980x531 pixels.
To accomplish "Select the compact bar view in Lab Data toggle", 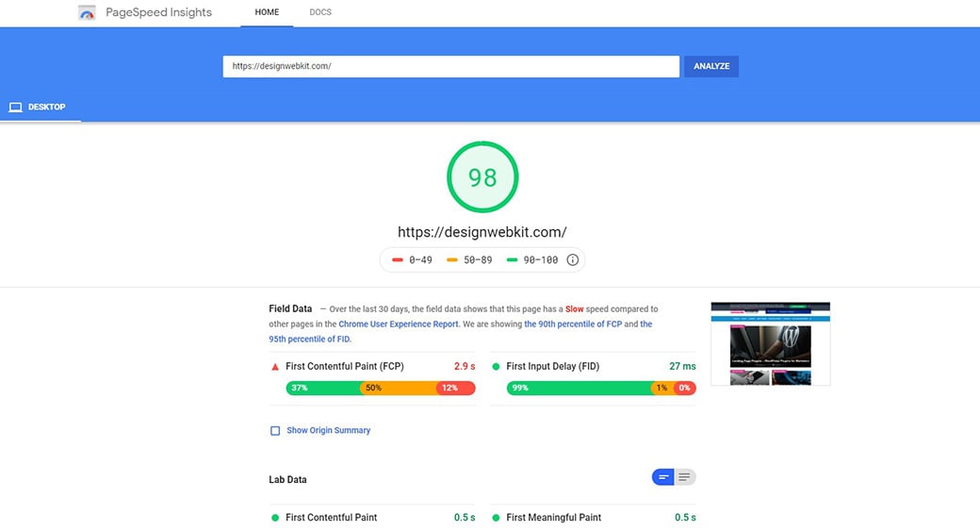I will [663, 478].
